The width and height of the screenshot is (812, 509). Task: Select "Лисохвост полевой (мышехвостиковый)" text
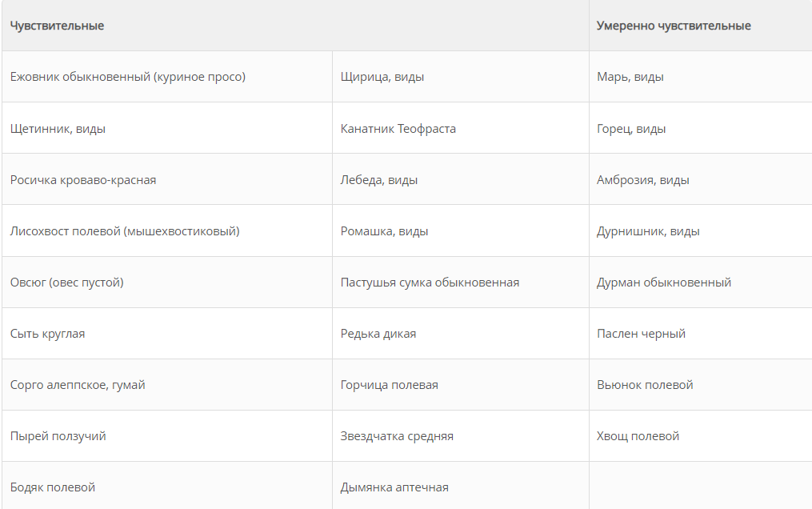125,231
